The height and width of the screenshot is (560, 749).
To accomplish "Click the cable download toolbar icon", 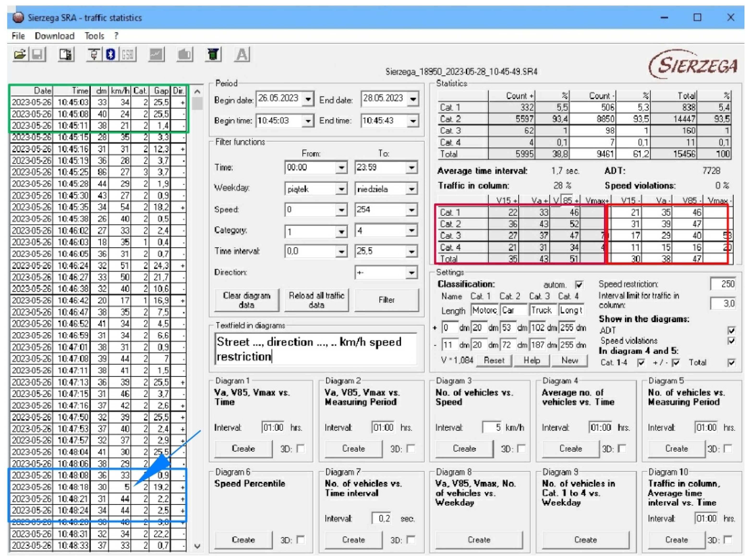I will [x=94, y=54].
